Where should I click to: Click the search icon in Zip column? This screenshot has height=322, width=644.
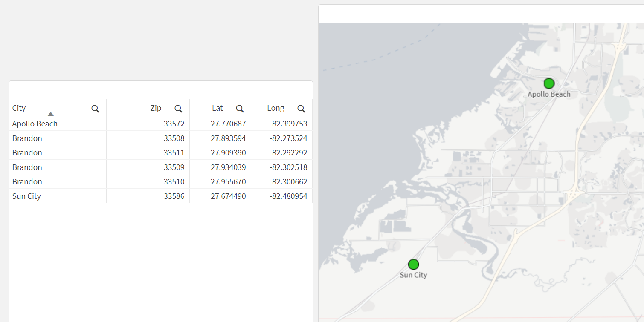tap(178, 109)
